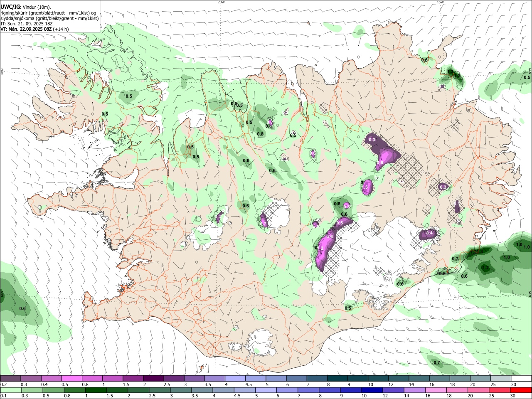Click the "1.2" value in the southeast sea
The height and width of the screenshot is (399, 532).
[x=485, y=268]
